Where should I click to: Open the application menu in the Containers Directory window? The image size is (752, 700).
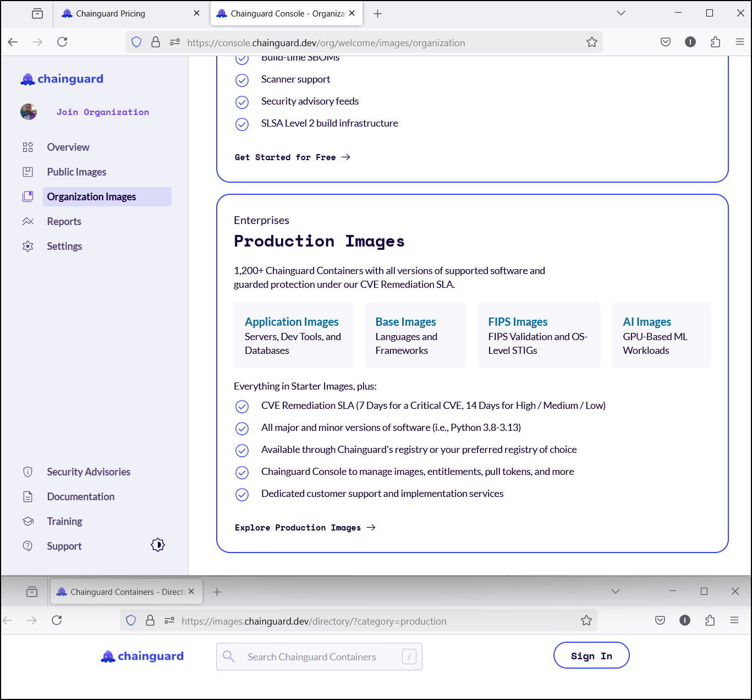point(734,620)
